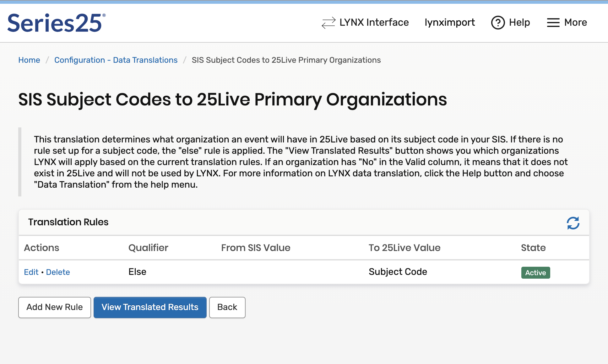This screenshot has width=608, height=364.
Task: Open the Help menu text
Action: click(519, 23)
